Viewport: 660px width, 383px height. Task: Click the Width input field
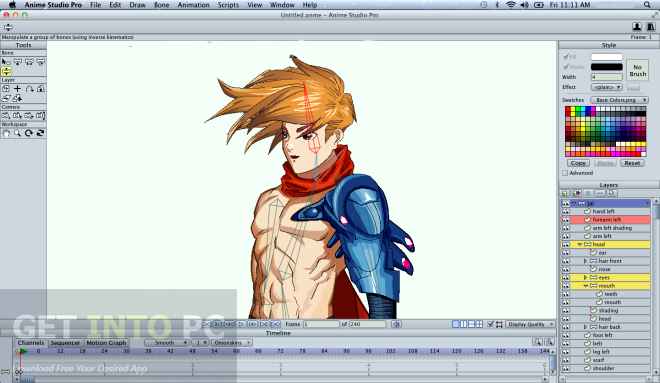point(607,77)
